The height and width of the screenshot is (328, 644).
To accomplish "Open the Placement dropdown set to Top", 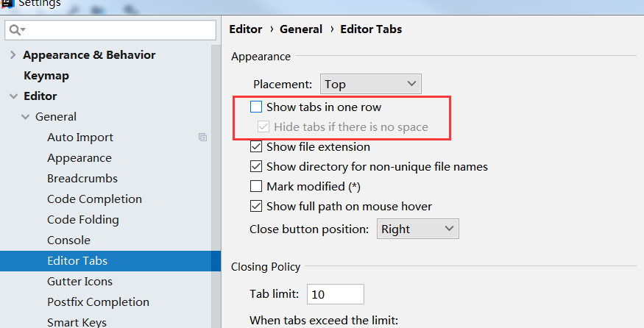I will pos(370,84).
